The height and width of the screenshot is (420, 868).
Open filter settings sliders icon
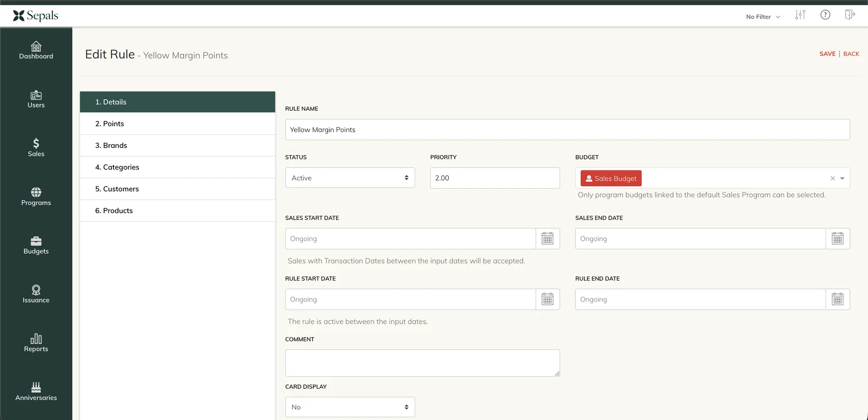[800, 15]
